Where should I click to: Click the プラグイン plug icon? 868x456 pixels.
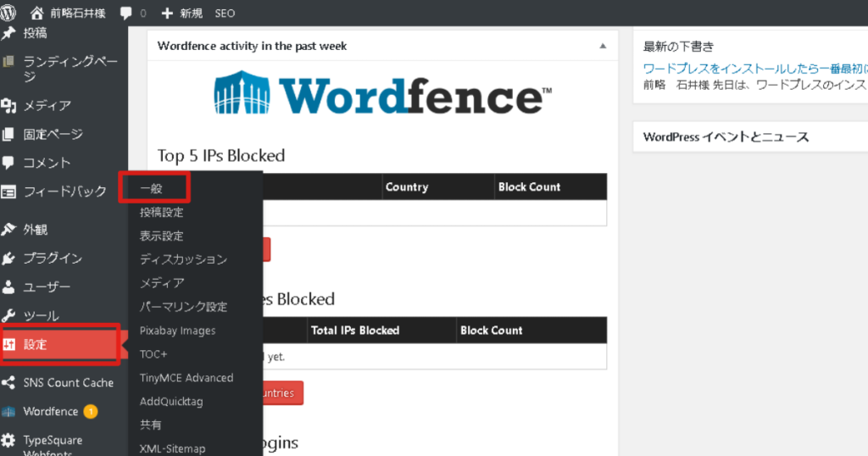[8, 258]
